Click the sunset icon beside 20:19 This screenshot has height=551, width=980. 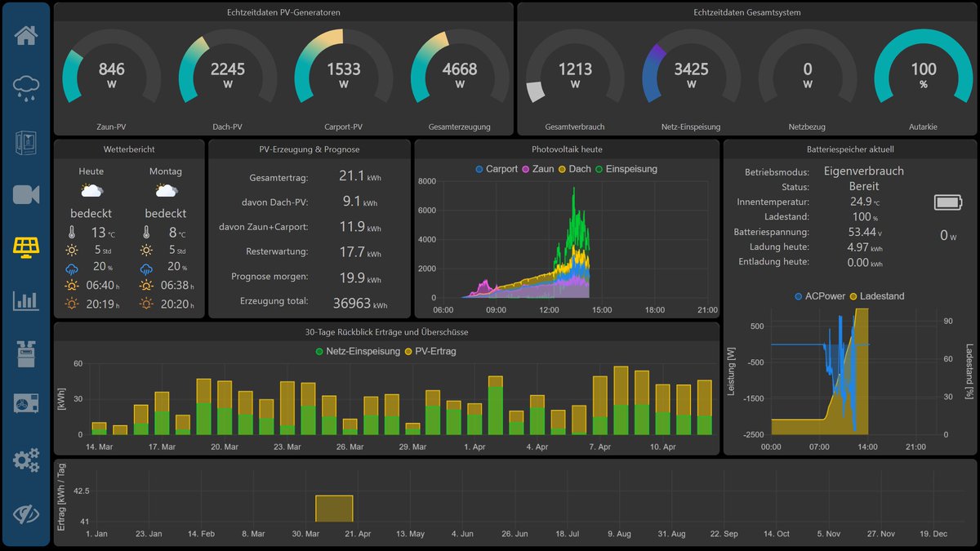(72, 304)
